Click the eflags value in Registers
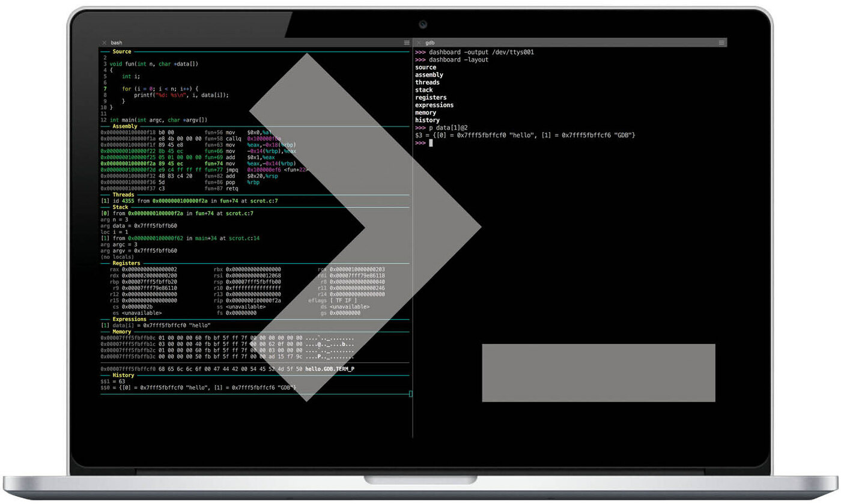841x504 pixels. point(342,300)
